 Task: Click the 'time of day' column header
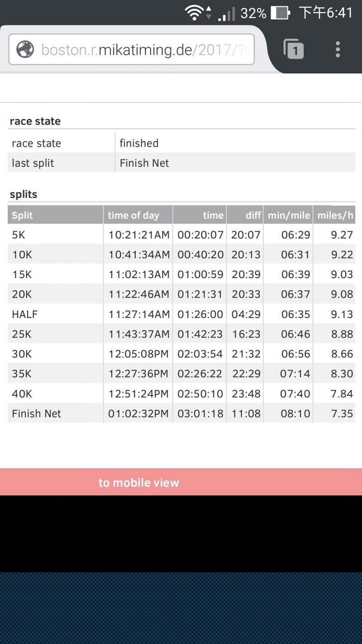[133, 215]
